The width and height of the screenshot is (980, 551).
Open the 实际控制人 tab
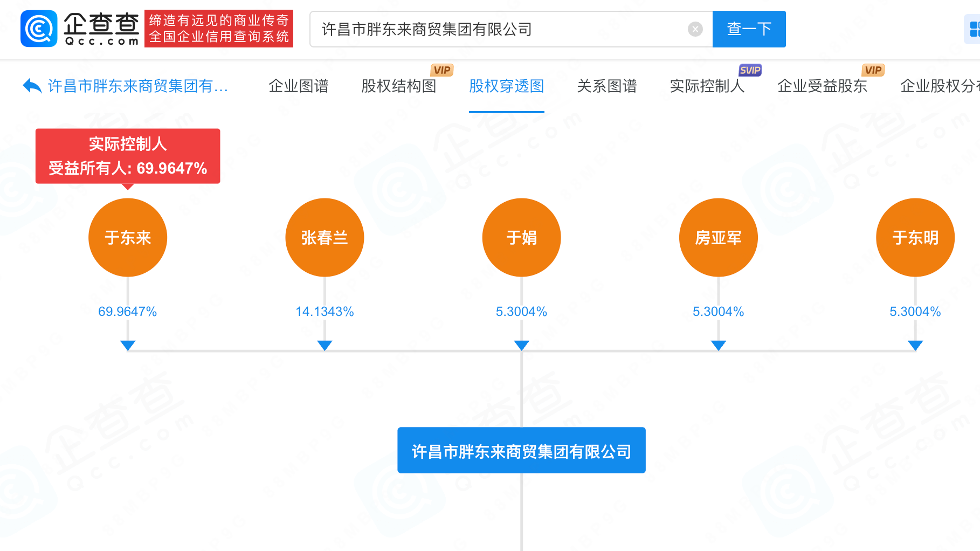tap(707, 86)
